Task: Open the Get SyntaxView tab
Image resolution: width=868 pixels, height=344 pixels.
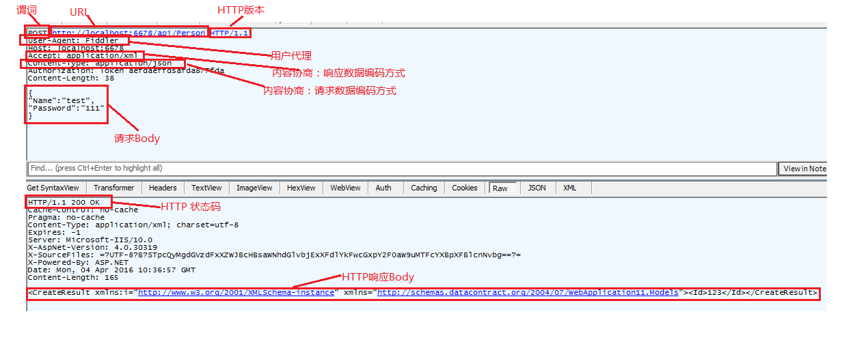Action: [x=53, y=188]
